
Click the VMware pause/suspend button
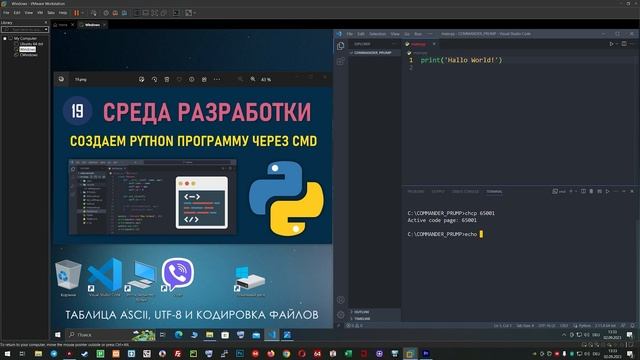point(76,13)
